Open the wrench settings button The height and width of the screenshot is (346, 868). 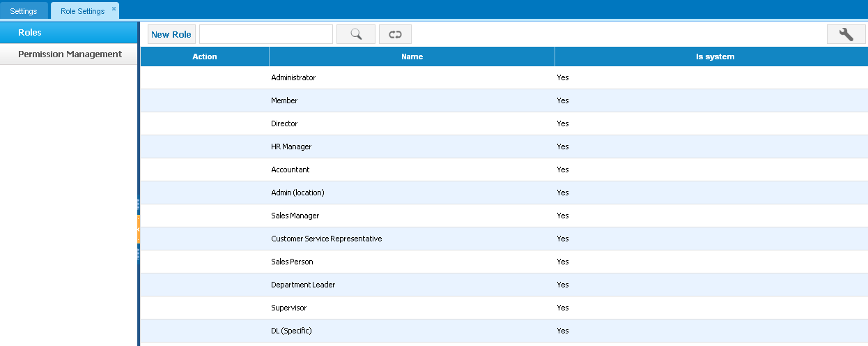click(846, 34)
